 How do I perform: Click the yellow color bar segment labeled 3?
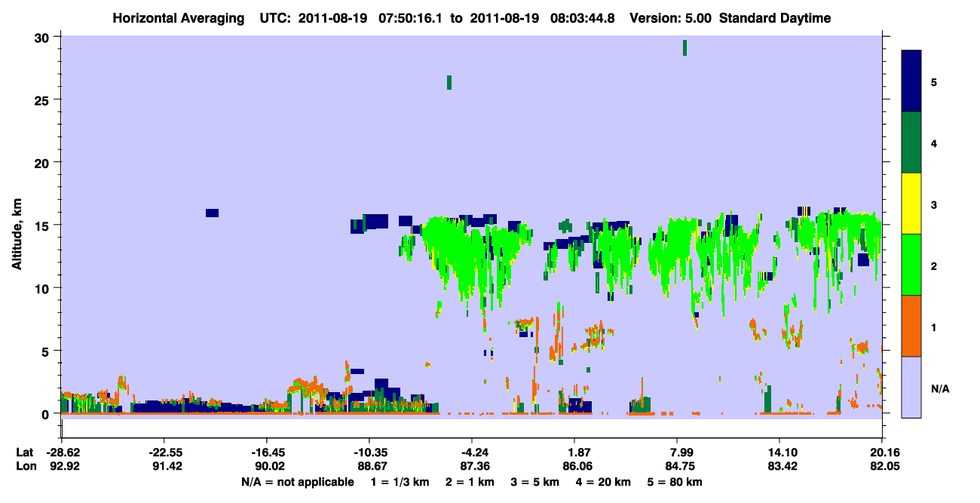[x=911, y=204]
